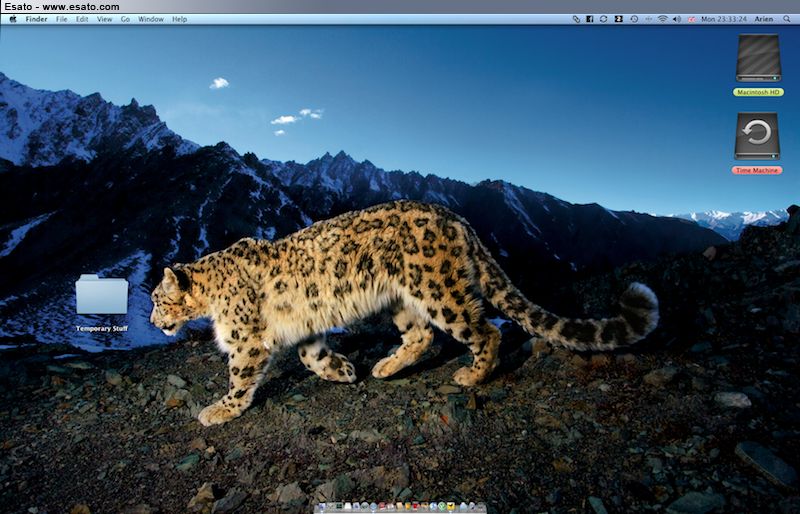Click the Time Machine red label
This screenshot has height=514, width=800.
[x=757, y=170]
